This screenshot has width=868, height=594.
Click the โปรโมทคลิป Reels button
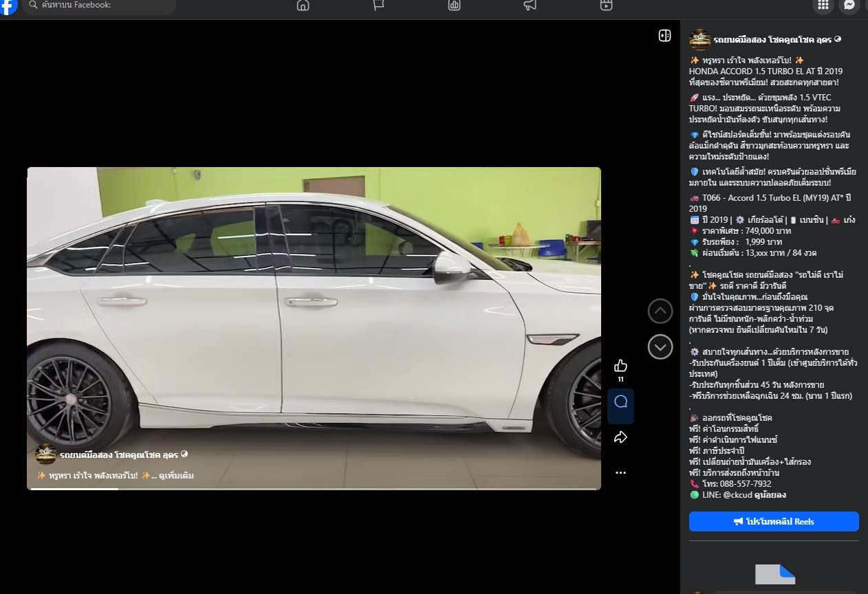click(774, 522)
